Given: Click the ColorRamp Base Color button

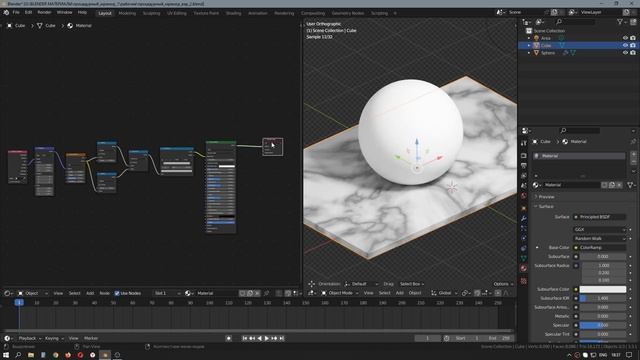Looking at the screenshot, I should tap(600, 248).
